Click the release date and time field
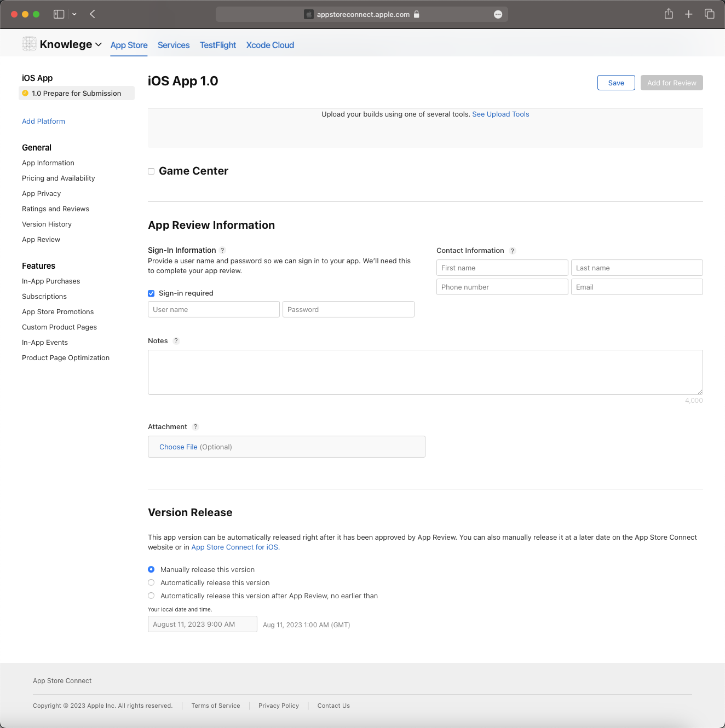The image size is (725, 728). (203, 624)
